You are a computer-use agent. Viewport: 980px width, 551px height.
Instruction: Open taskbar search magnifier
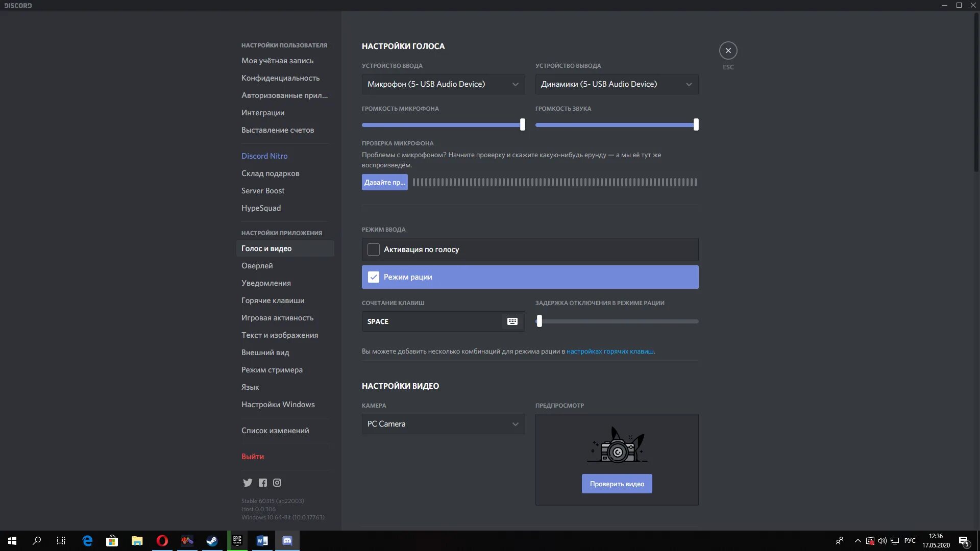coord(37,541)
